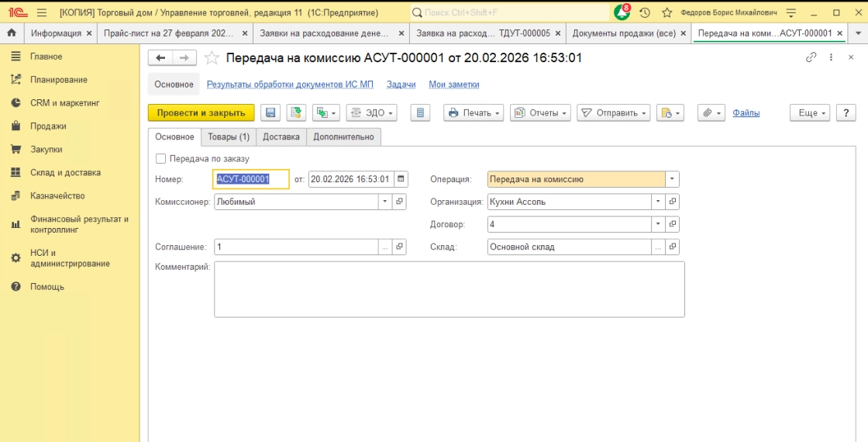Switch to Доставка tab

[x=281, y=136]
